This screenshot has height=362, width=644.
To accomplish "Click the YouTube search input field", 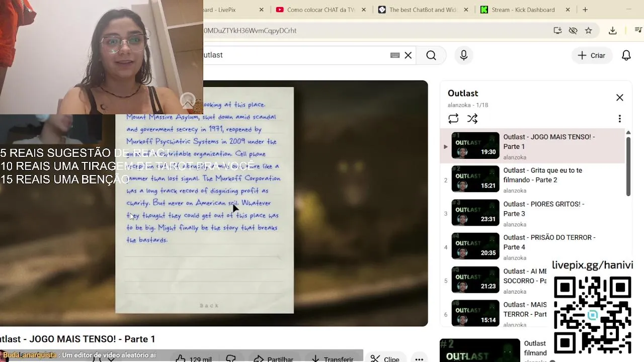I will pos(297,55).
